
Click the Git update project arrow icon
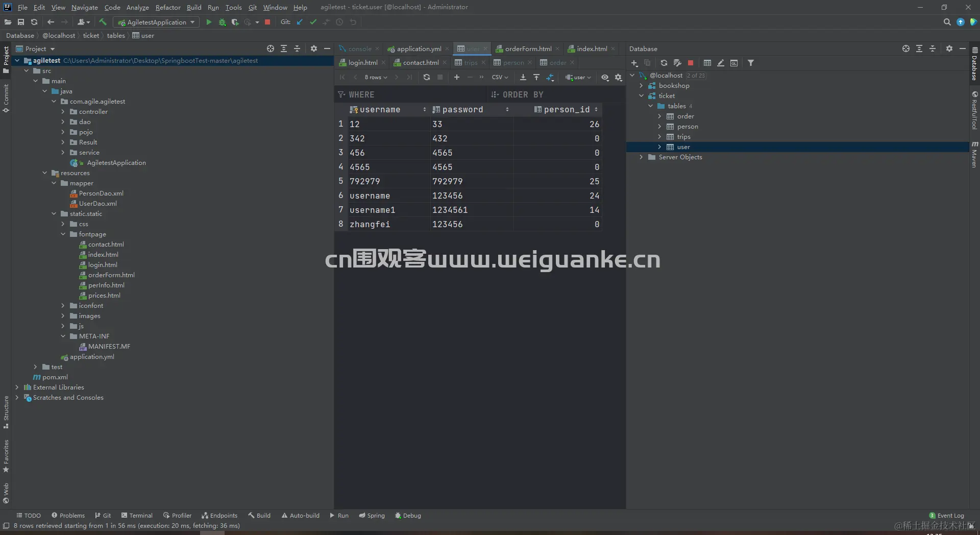pyautogui.click(x=300, y=22)
